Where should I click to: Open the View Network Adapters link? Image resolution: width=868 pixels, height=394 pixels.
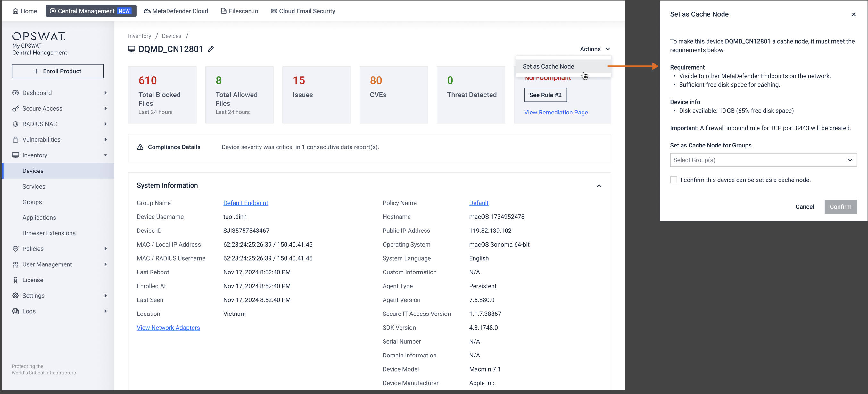click(x=168, y=327)
